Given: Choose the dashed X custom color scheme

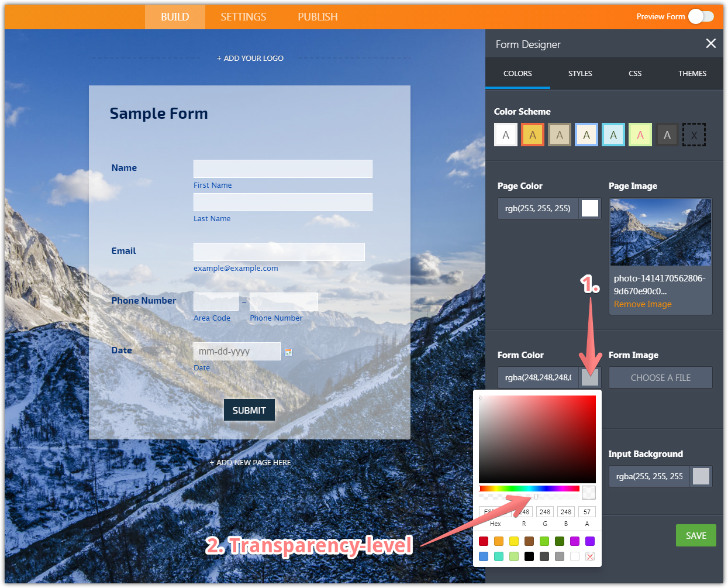Looking at the screenshot, I should pyautogui.click(x=694, y=135).
